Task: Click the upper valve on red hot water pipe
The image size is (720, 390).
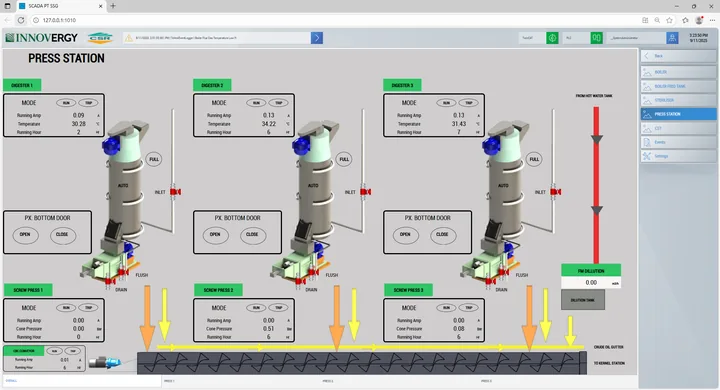Action: [x=596, y=139]
